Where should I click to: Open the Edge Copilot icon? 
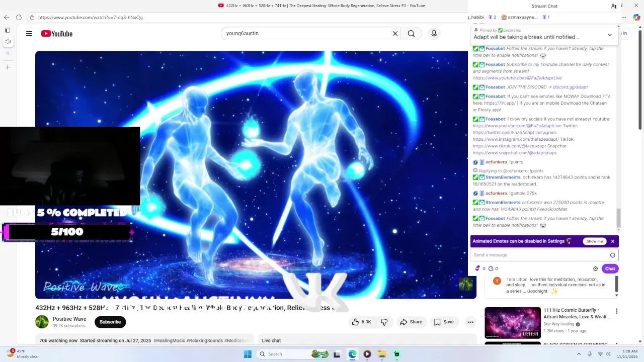click(x=636, y=17)
